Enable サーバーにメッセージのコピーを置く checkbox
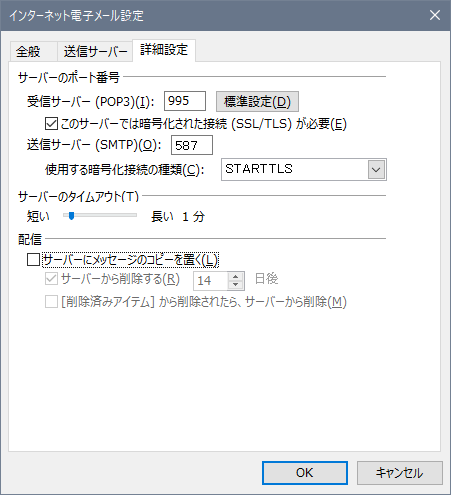 pos(33,260)
